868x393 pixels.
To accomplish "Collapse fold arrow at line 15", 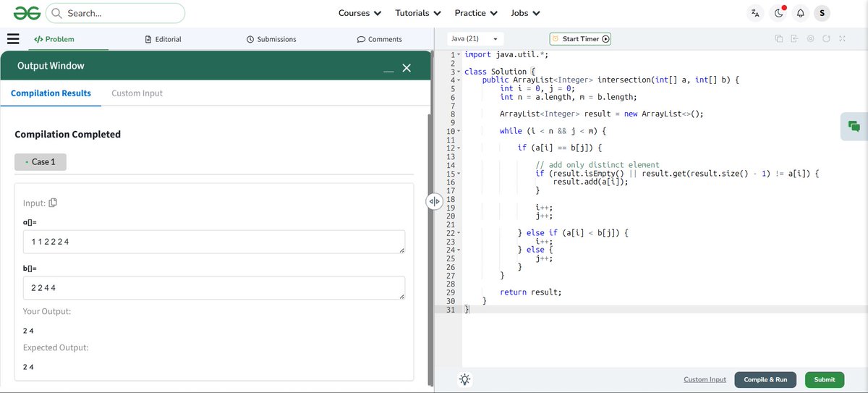I will pos(459,174).
